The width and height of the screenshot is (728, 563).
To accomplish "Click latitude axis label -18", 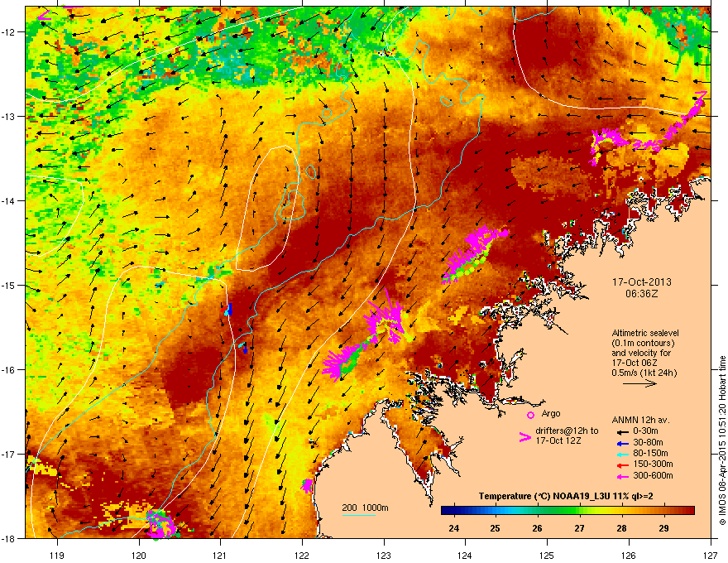I will tap(8, 538).
